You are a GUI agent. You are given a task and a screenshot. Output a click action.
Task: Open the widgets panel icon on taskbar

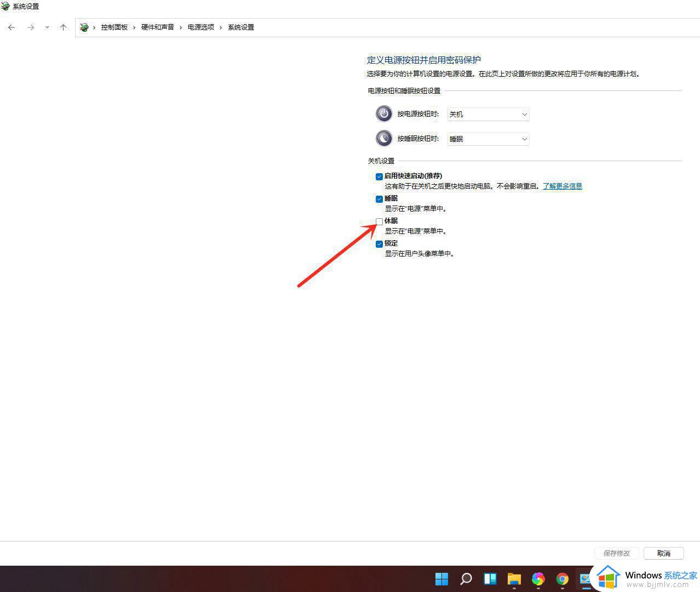[x=490, y=579]
